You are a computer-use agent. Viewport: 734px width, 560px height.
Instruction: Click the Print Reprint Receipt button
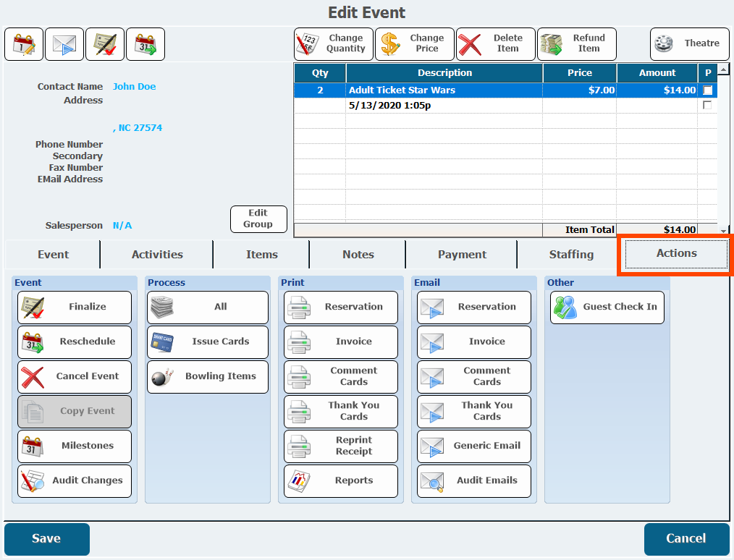click(340, 446)
